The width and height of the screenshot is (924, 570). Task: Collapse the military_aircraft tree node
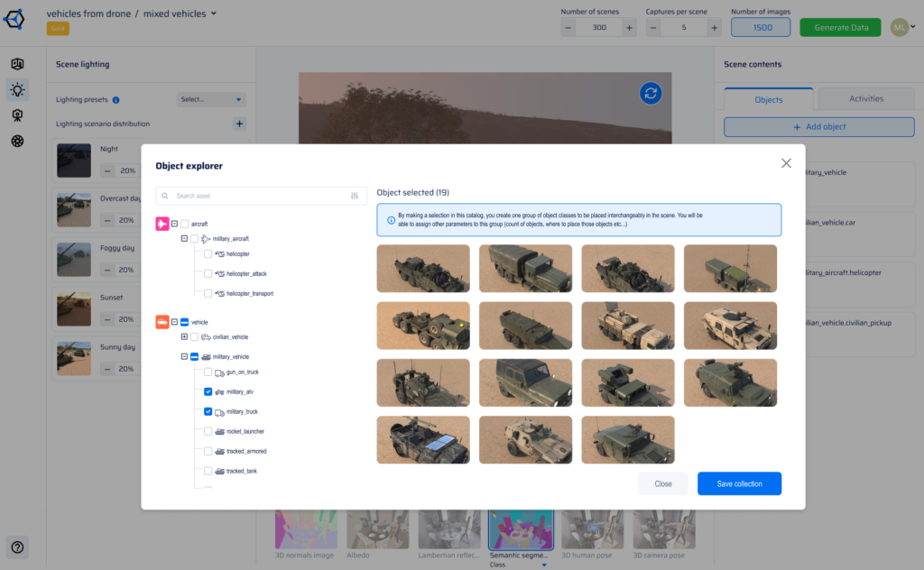pyautogui.click(x=185, y=239)
